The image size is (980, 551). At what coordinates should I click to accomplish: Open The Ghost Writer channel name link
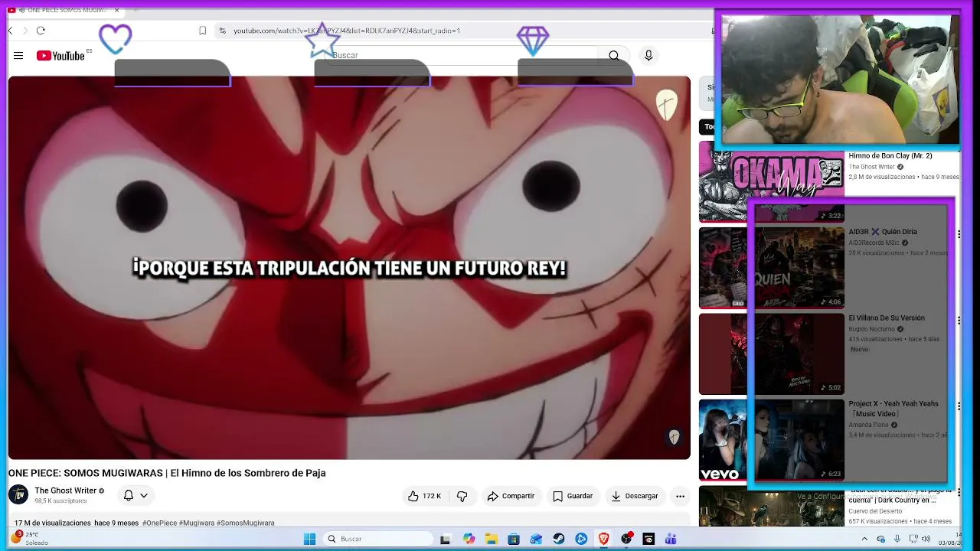[66, 491]
